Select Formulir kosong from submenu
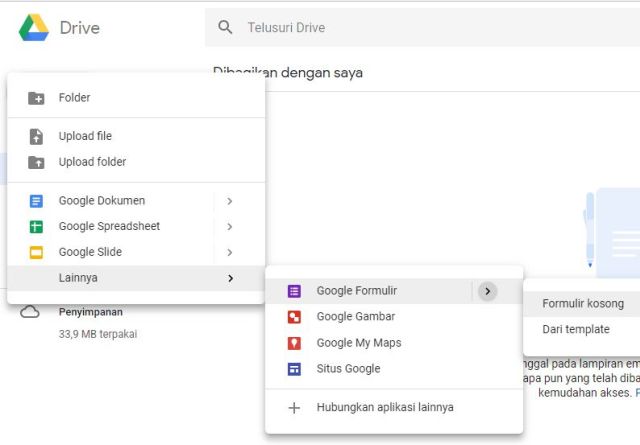Image resolution: width=640 pixels, height=445 pixels. point(582,303)
